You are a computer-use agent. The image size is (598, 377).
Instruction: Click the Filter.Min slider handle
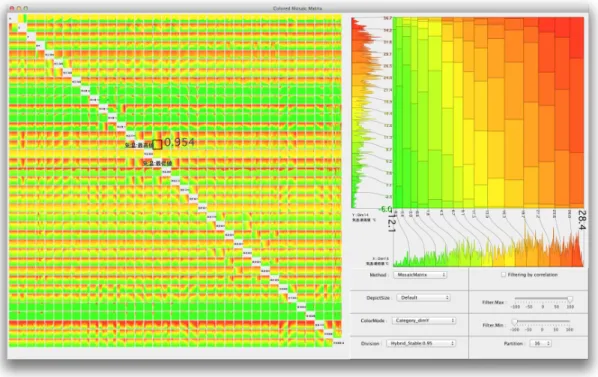[x=514, y=322]
